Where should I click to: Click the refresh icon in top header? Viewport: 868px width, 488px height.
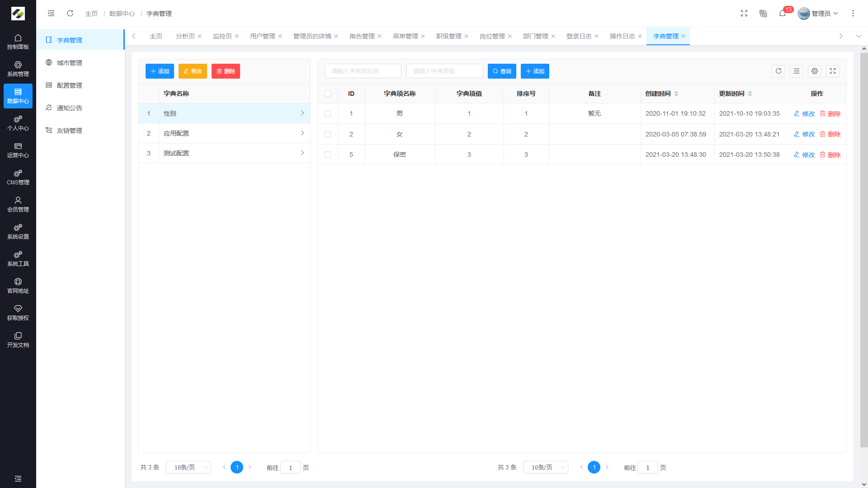70,14
